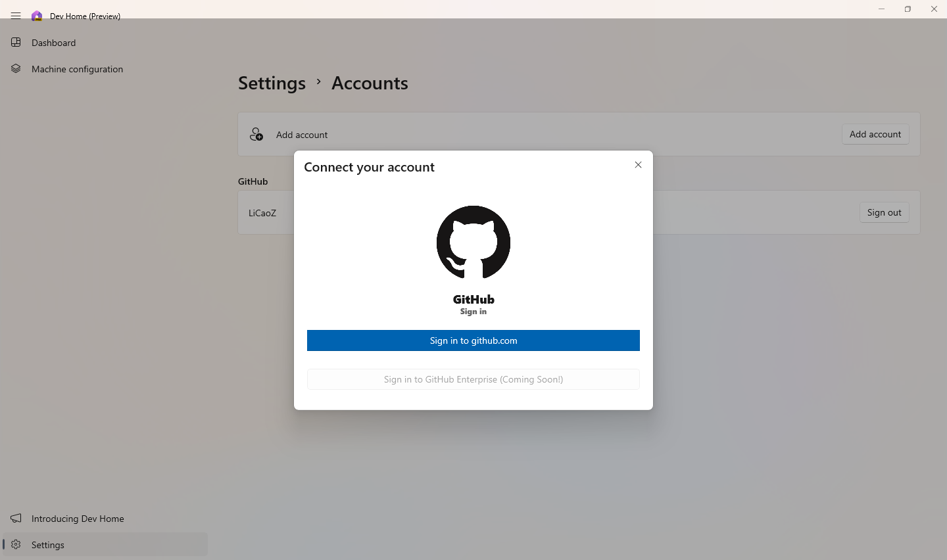The width and height of the screenshot is (947, 560).
Task: Click Sign in to GitHub Enterprise
Action: [473, 379]
